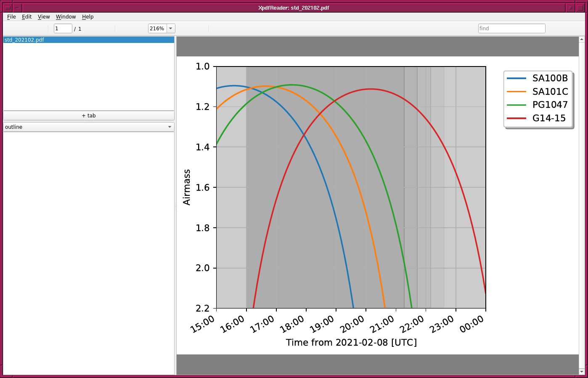
Task: Open the Window menu
Action: (x=66, y=17)
